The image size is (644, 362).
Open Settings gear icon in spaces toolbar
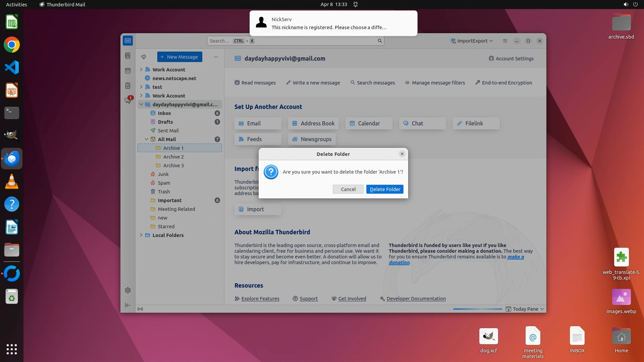coord(128,290)
